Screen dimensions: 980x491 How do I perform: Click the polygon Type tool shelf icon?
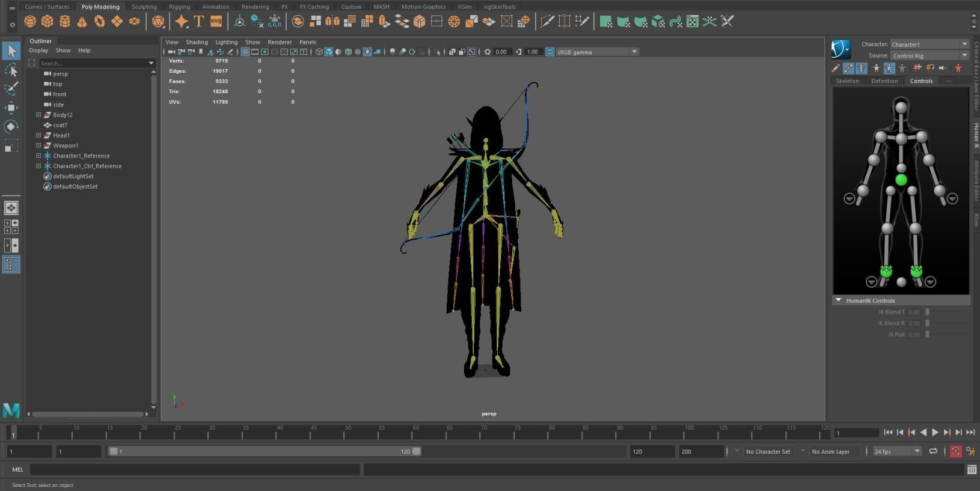[x=198, y=22]
